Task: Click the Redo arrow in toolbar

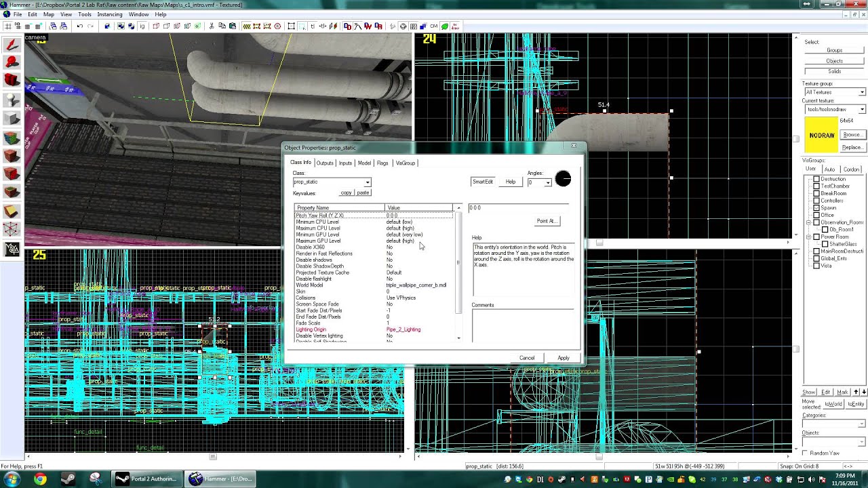Action: [91, 26]
